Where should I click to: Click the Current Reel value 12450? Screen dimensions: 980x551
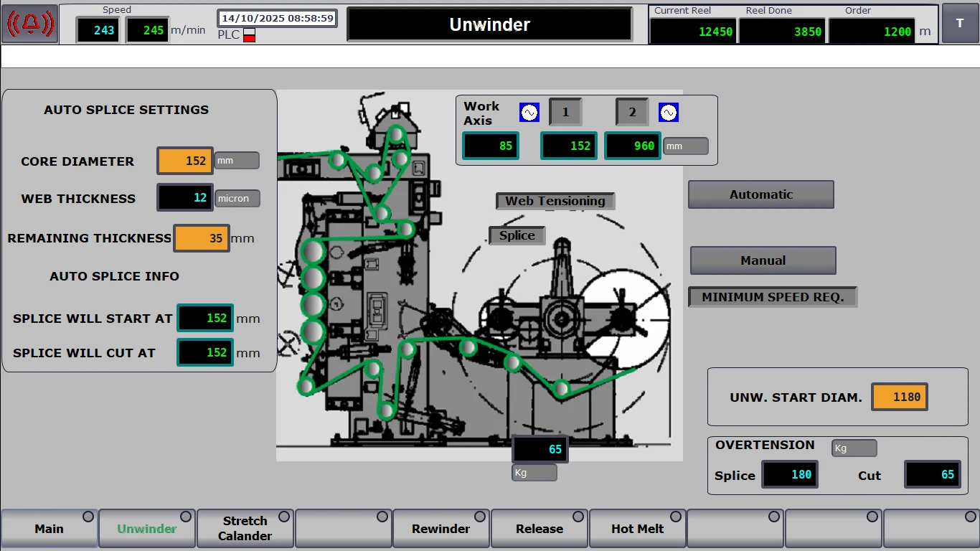click(694, 31)
